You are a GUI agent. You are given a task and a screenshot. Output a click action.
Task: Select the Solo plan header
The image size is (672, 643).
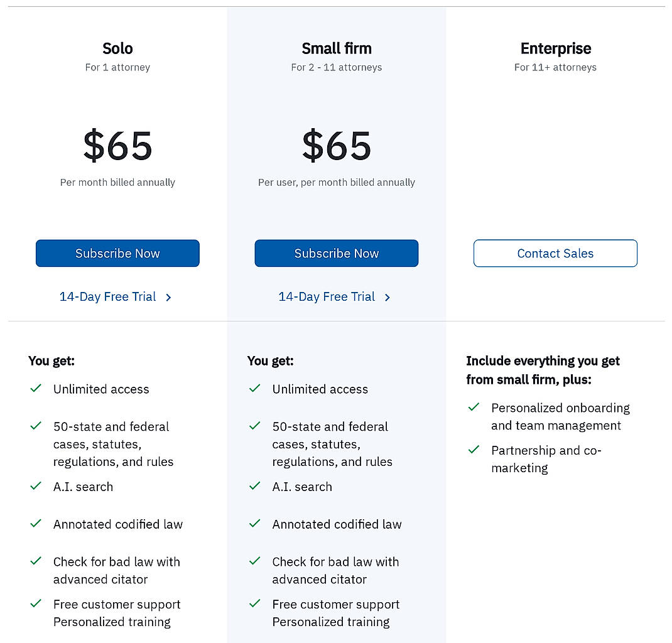117,48
